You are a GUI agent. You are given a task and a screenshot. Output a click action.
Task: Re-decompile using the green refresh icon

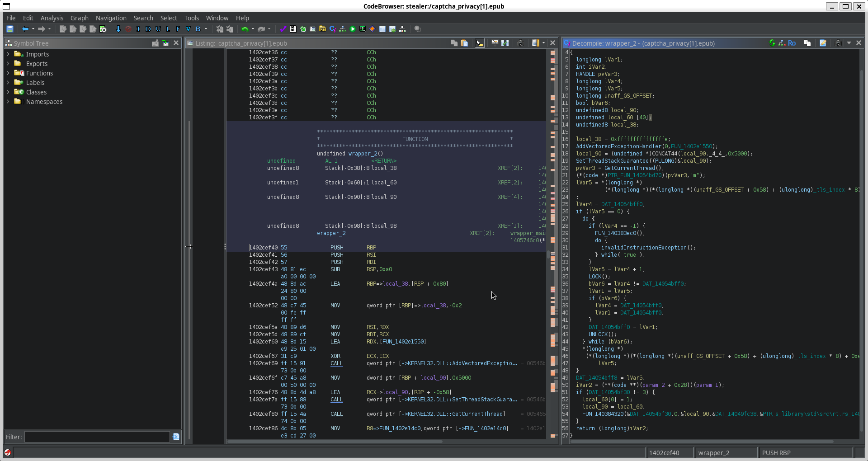[x=772, y=43]
